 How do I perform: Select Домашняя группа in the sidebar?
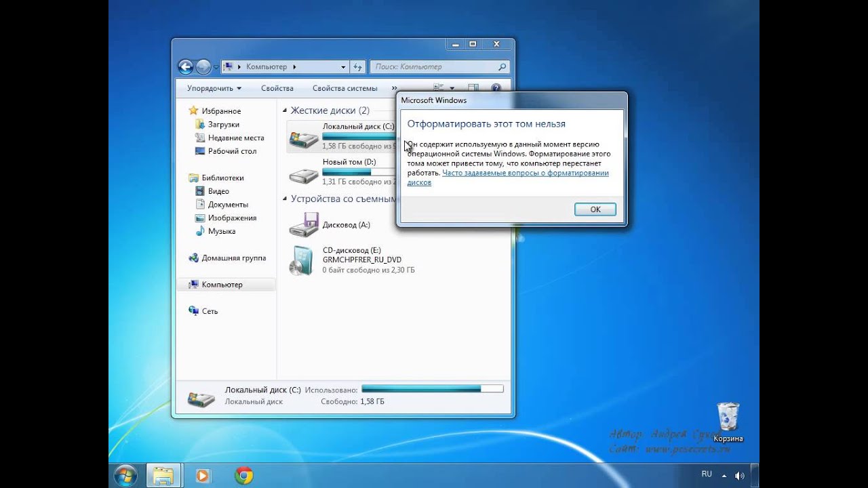pos(233,258)
